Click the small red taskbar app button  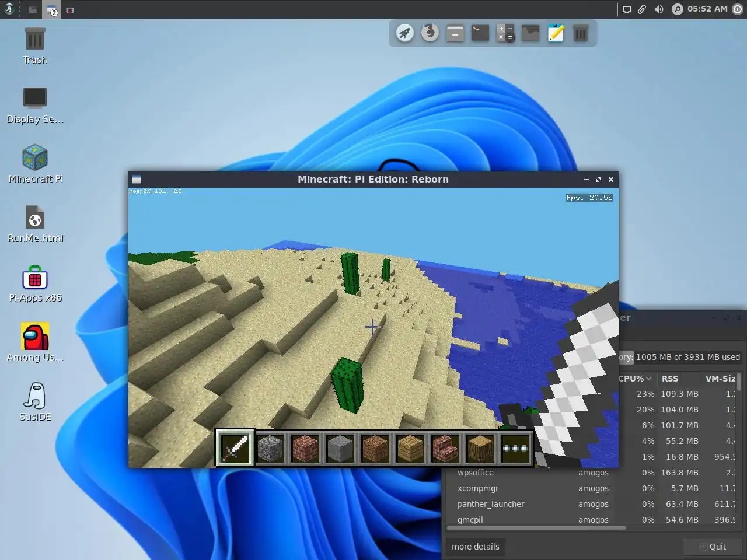70,10
